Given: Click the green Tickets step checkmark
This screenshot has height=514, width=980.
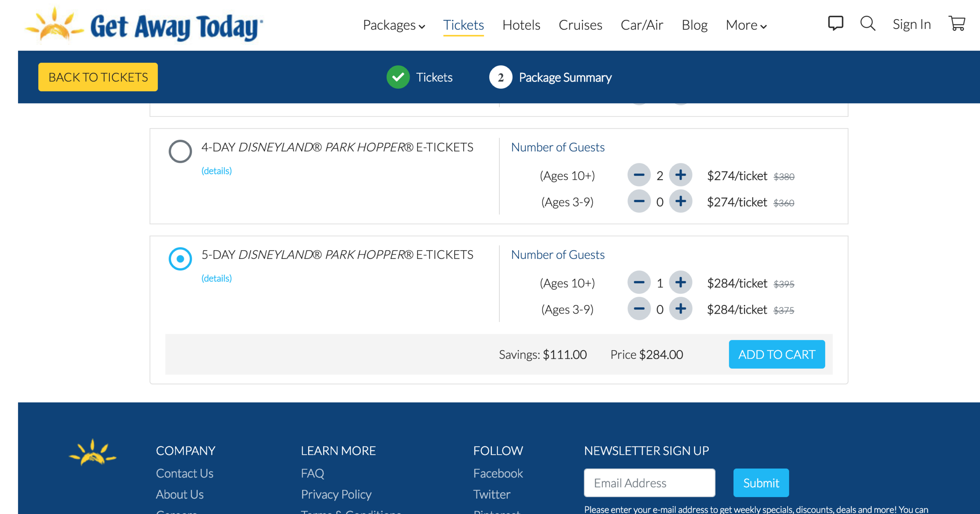Looking at the screenshot, I should [398, 77].
